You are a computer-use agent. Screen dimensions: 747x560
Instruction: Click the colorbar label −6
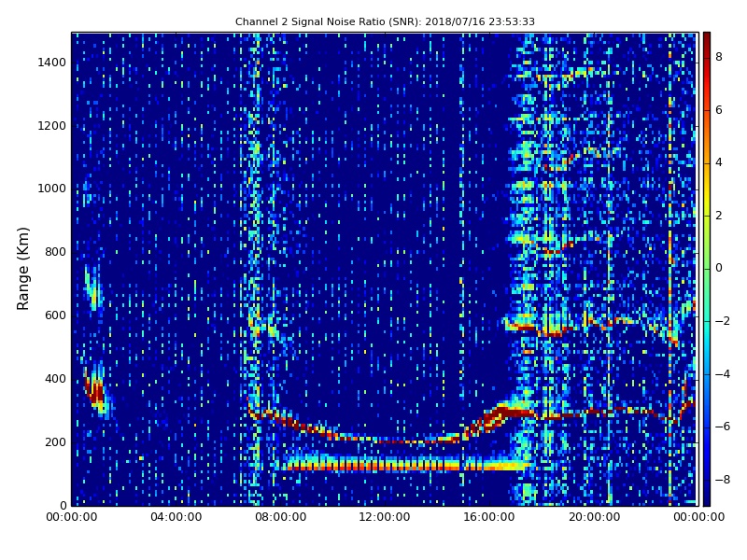[723, 427]
